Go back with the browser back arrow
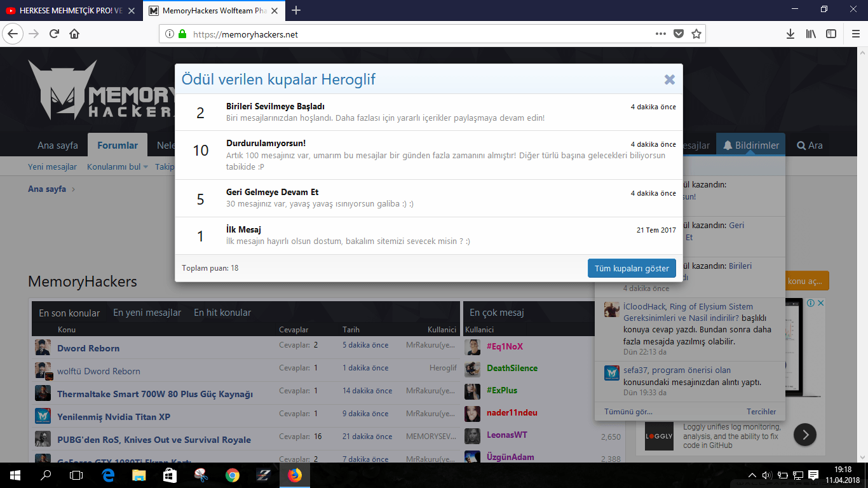 click(13, 34)
